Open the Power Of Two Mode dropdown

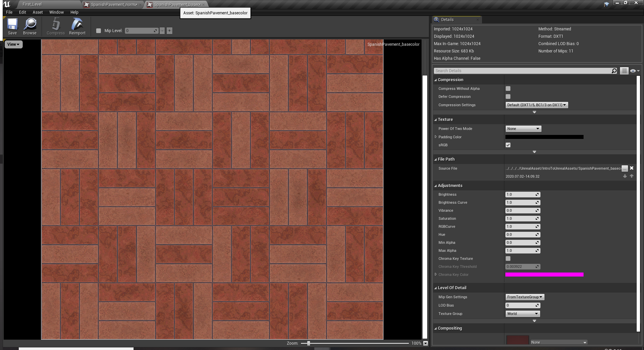pyautogui.click(x=523, y=129)
